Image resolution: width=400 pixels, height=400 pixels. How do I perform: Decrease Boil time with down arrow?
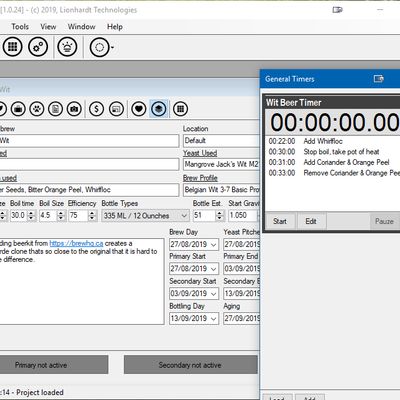pos(31,218)
